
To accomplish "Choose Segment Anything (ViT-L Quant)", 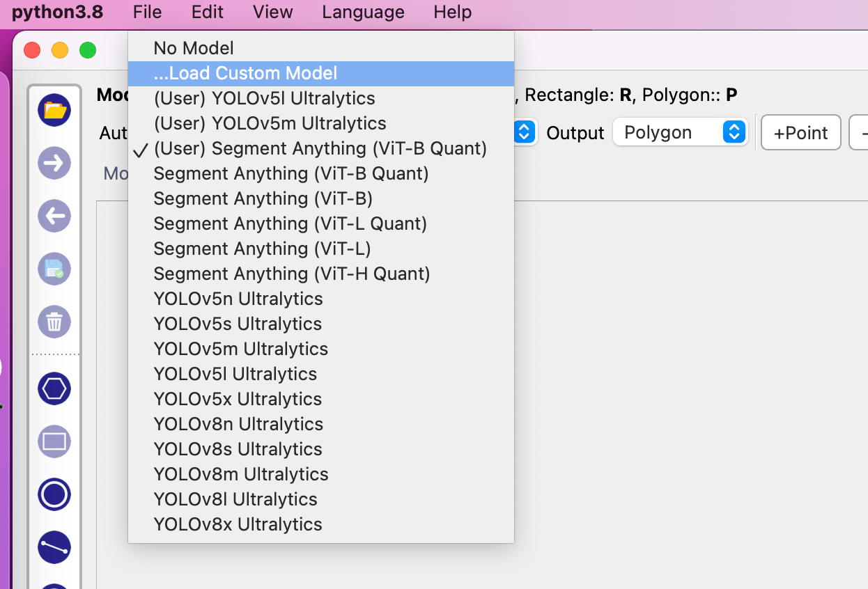I will (321, 223).
